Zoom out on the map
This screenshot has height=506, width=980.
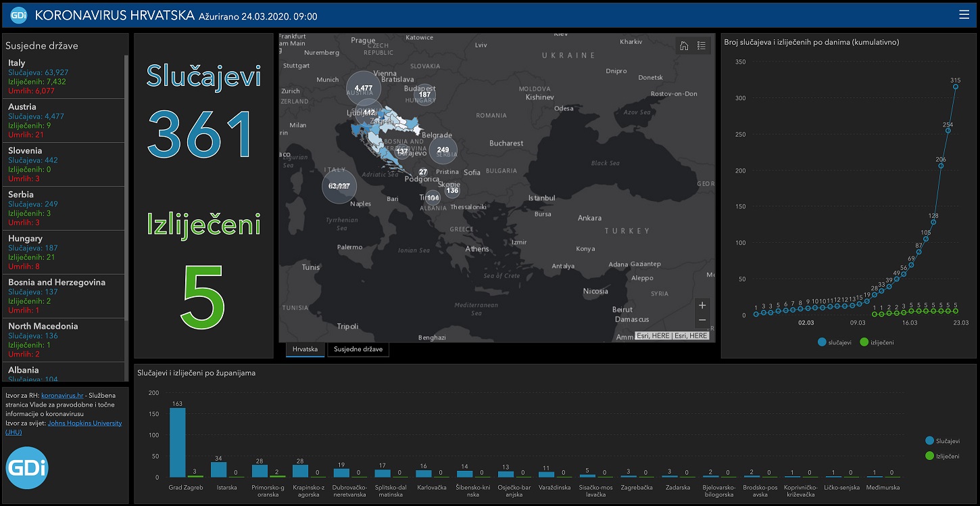click(x=702, y=320)
